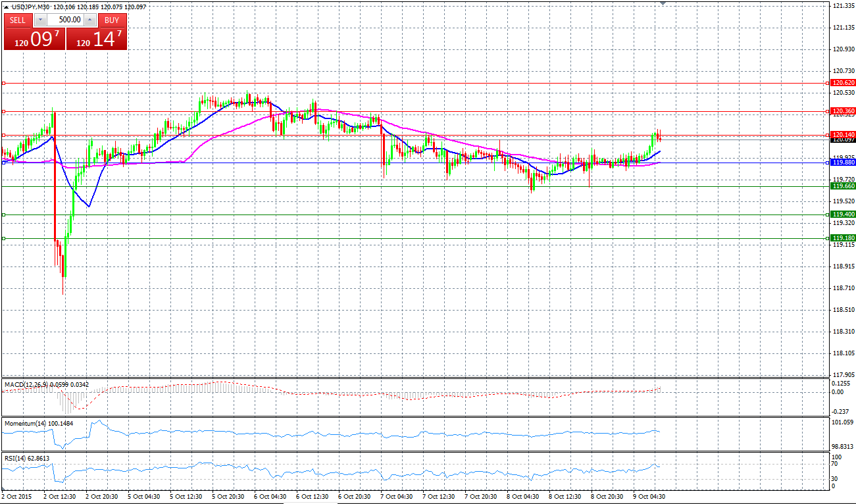Screen dimensions: 856x504
Task: Click the 118.105 price scale value
Action: [843, 353]
